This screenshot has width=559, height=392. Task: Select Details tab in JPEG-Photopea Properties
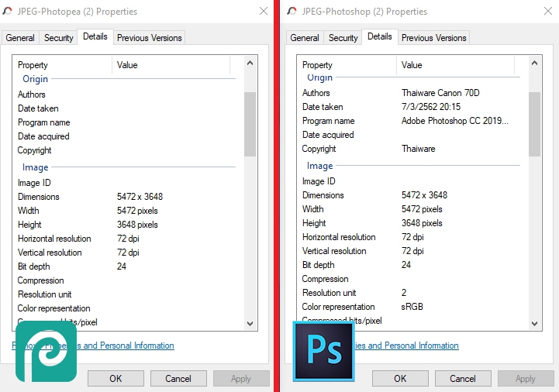pyautogui.click(x=95, y=36)
